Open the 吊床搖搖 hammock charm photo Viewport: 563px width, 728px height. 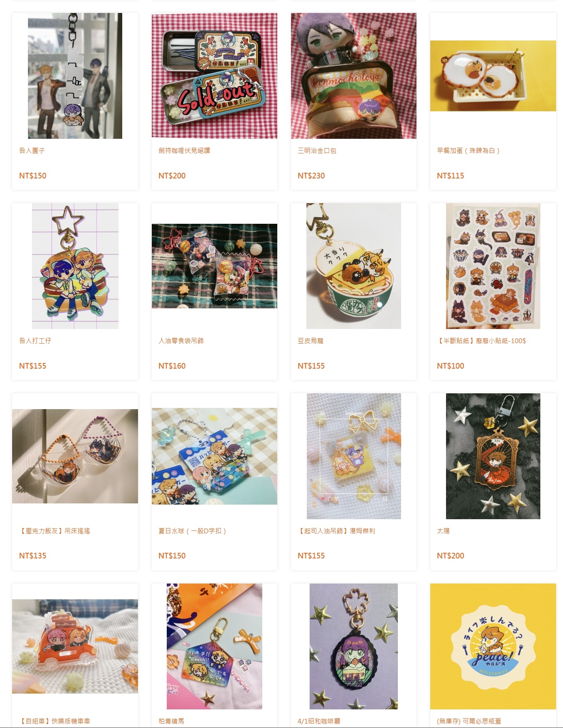click(75, 456)
